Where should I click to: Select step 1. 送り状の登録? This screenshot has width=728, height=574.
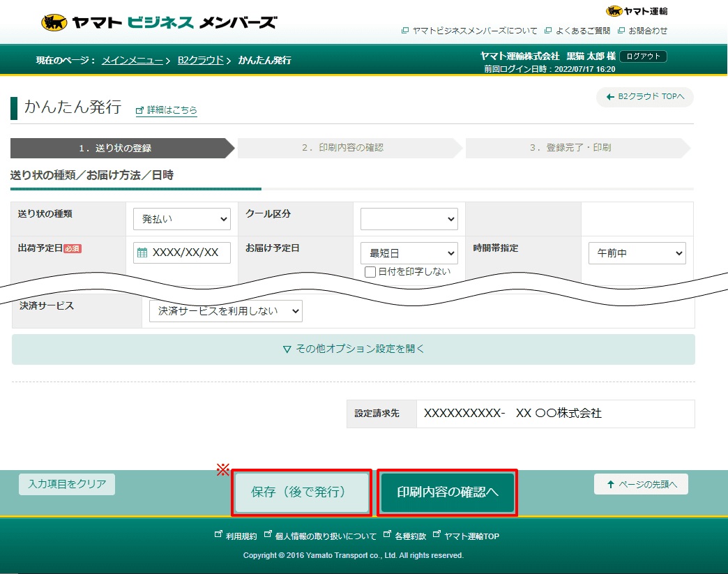point(122,148)
